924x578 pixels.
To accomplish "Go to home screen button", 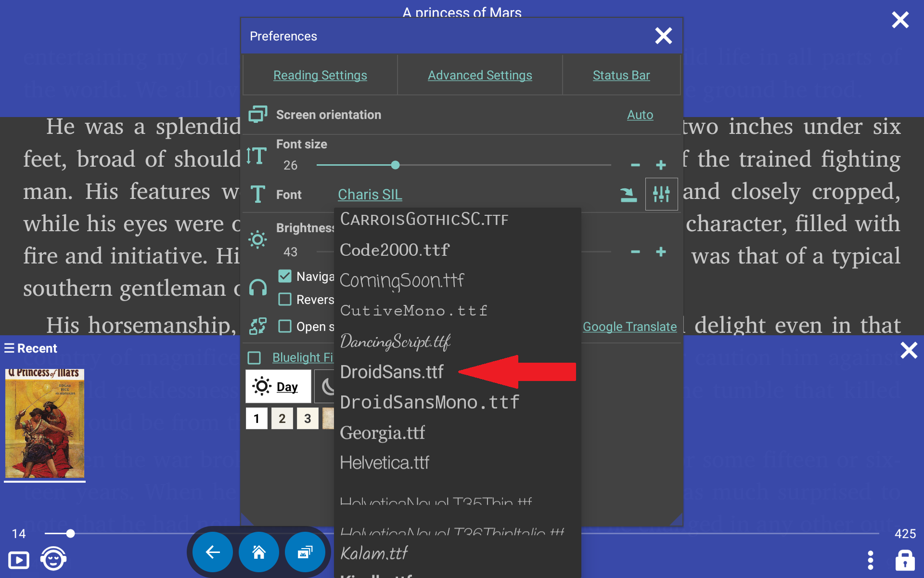I will [259, 552].
